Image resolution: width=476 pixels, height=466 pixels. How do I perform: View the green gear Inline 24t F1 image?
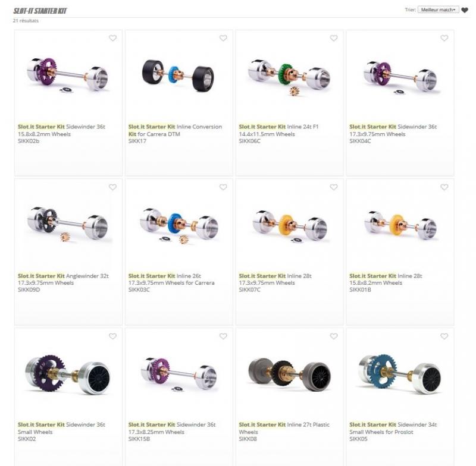pyautogui.click(x=289, y=77)
